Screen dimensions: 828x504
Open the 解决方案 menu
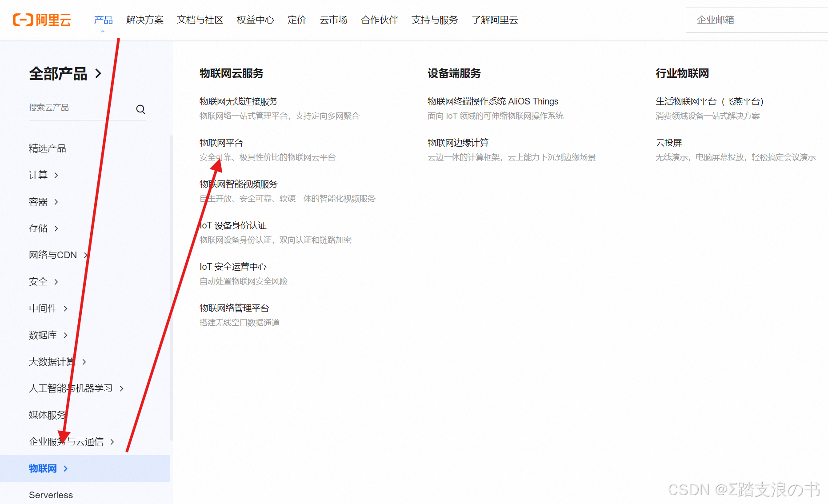click(145, 20)
